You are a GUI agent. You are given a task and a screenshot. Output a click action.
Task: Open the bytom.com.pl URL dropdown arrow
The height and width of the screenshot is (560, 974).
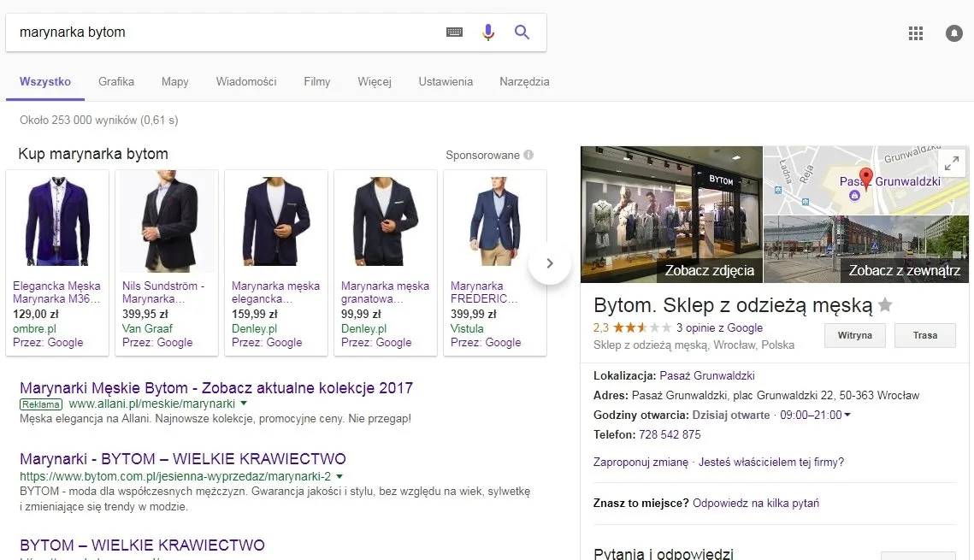(339, 477)
